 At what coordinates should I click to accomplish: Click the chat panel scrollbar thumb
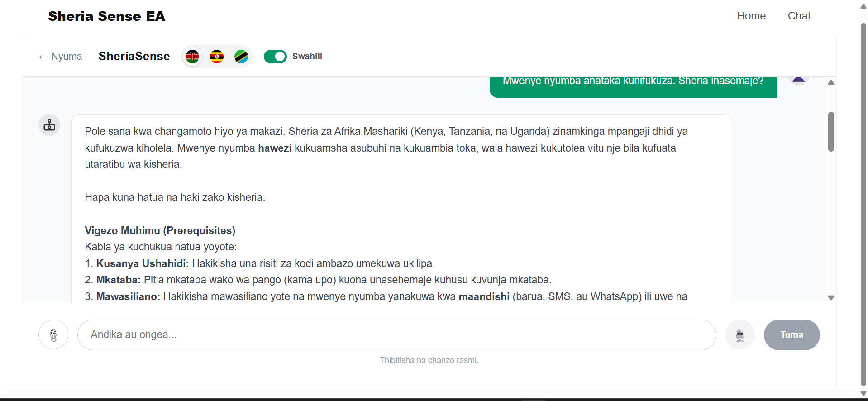coord(831,132)
